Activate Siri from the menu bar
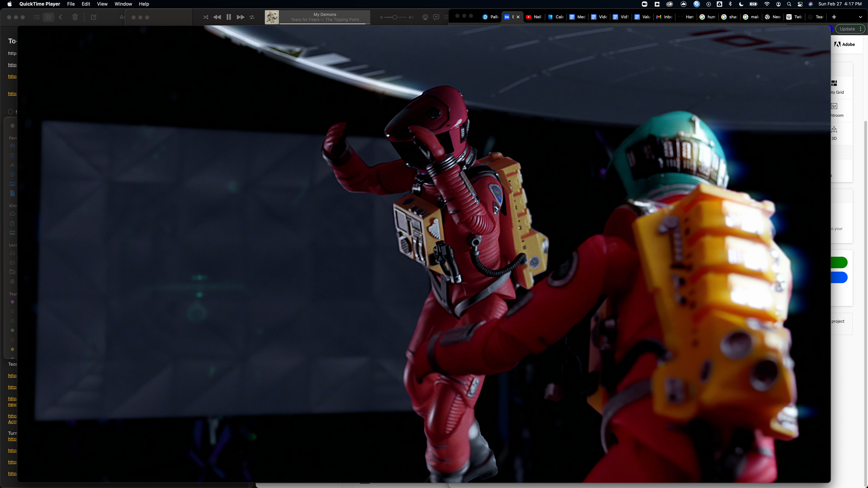868x488 pixels. tap(811, 4)
